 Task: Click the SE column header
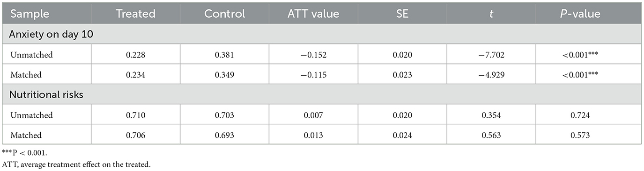point(401,14)
